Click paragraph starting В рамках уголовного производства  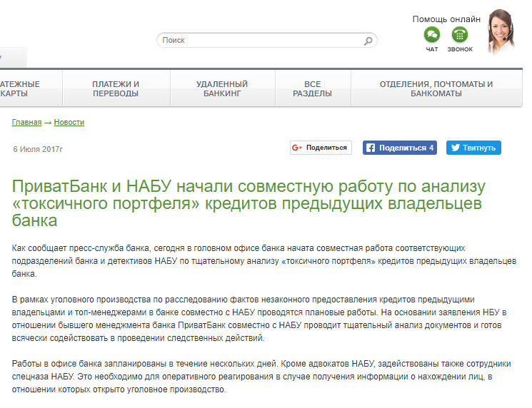(x=259, y=319)
